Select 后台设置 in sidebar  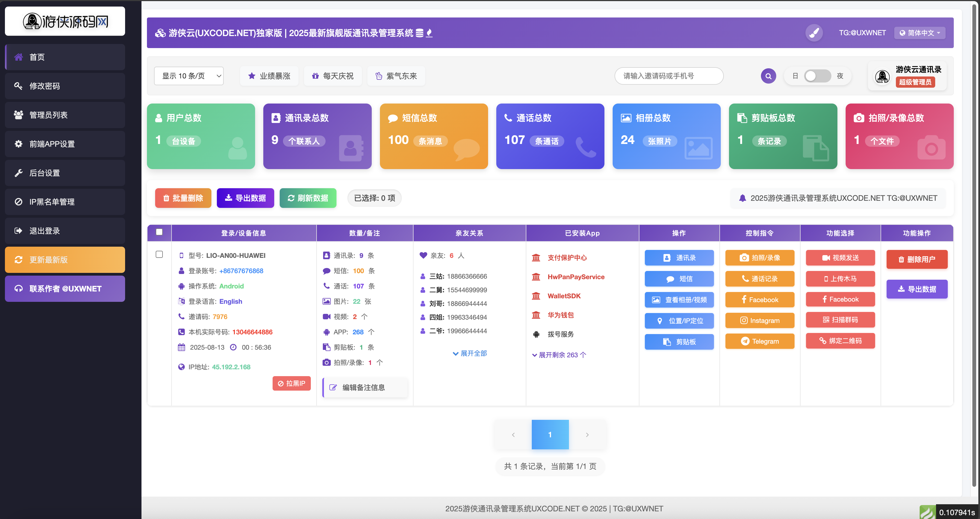(x=65, y=173)
